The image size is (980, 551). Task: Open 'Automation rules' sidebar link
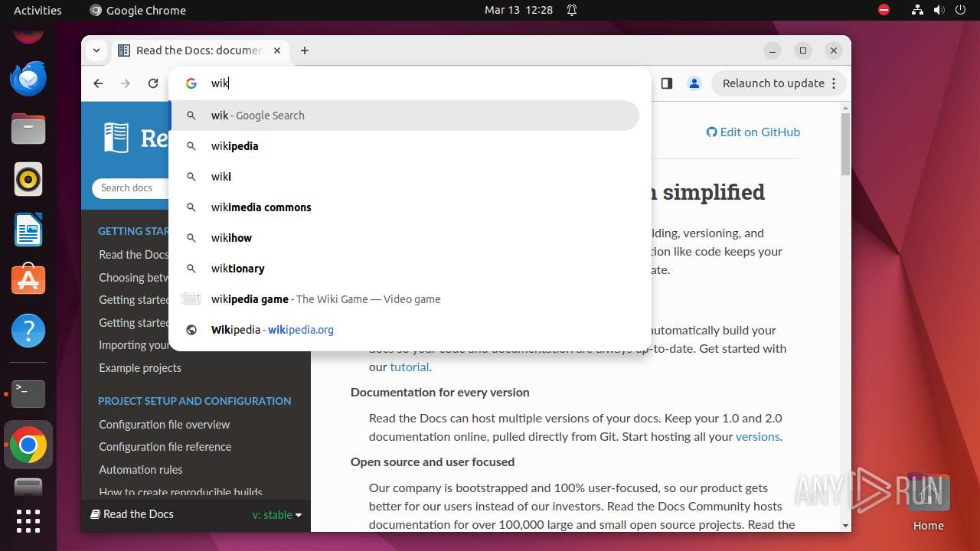click(141, 469)
